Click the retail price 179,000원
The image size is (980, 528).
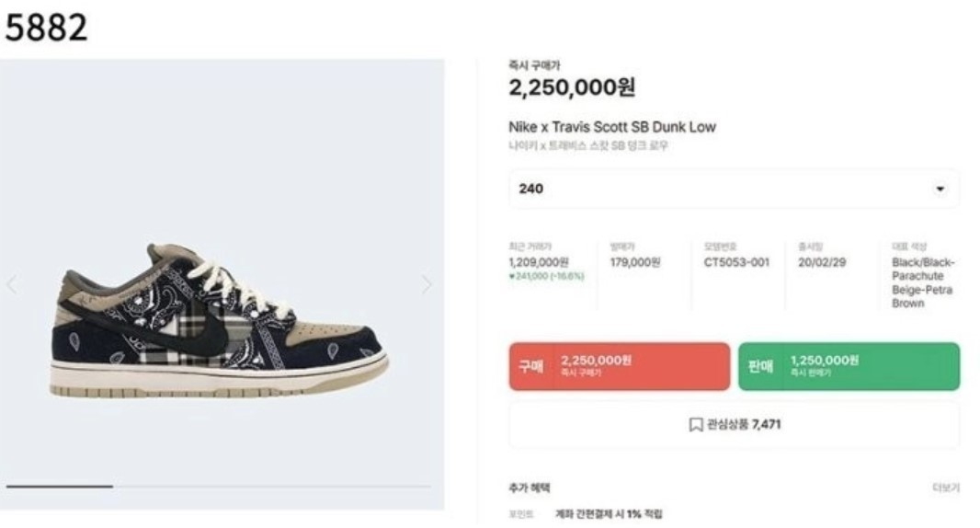pyautogui.click(x=635, y=262)
